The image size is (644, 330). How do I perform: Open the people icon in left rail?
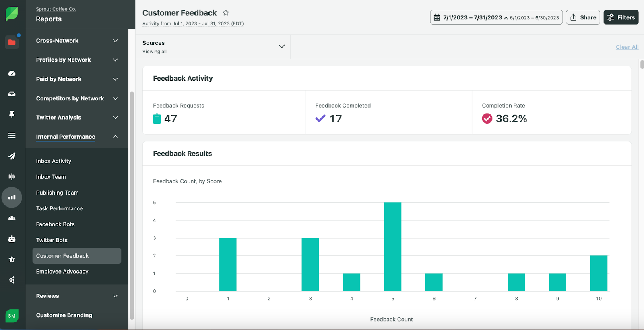coord(12,218)
